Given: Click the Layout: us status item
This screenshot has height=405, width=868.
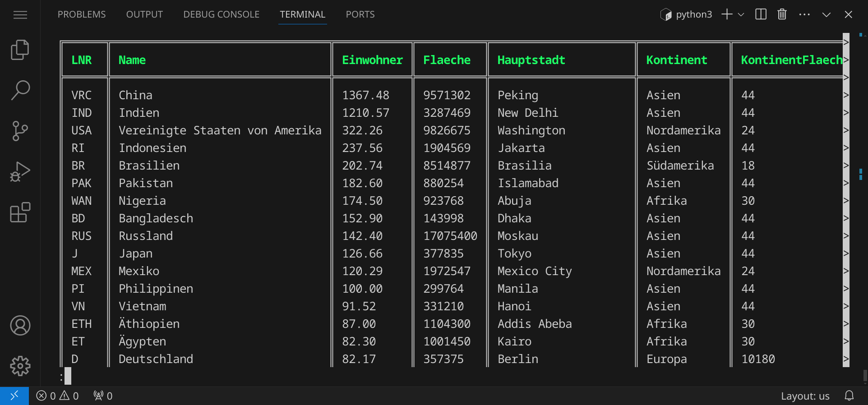Looking at the screenshot, I should [x=805, y=396].
